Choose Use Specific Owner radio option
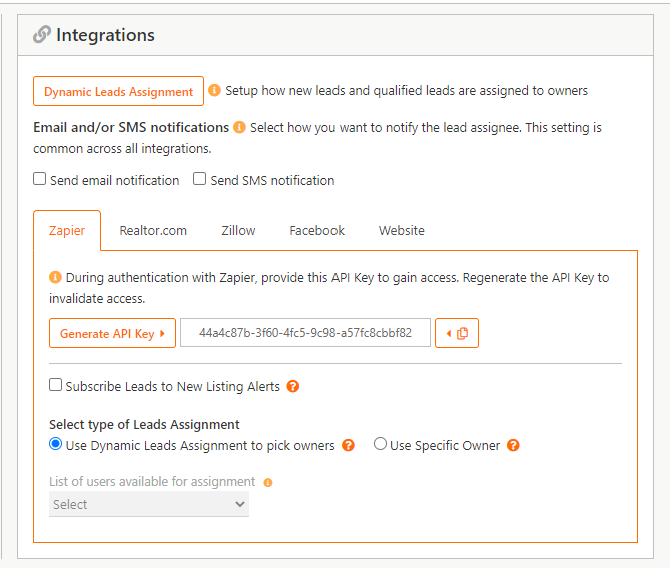The width and height of the screenshot is (670, 568). (380, 444)
